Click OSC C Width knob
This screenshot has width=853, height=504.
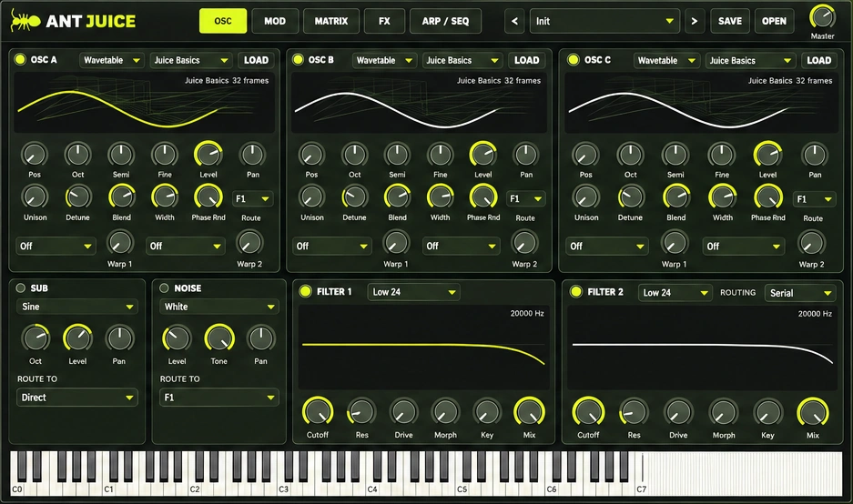(723, 197)
